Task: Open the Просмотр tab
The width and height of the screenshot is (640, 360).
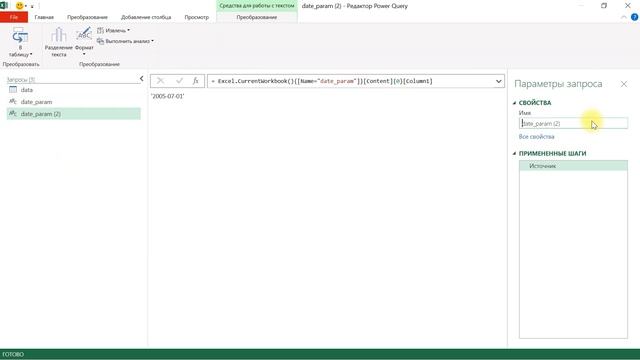Action: pos(197,17)
